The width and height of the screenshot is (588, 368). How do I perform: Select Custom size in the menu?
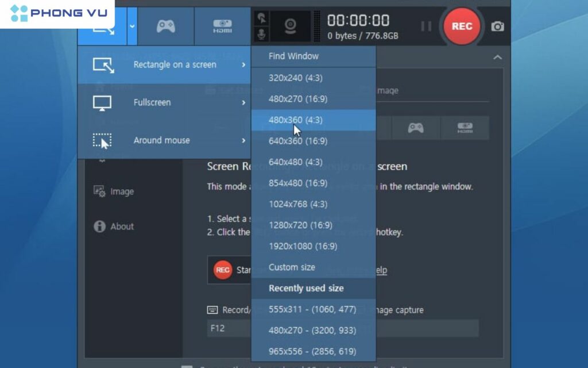tap(292, 267)
